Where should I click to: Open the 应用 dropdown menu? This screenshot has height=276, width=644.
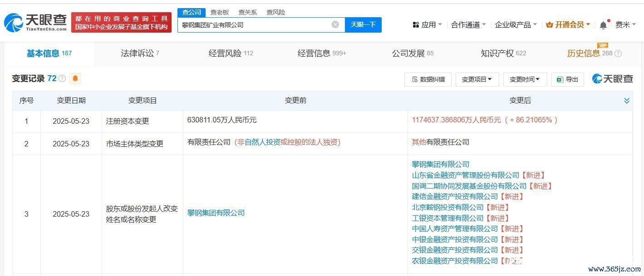pos(427,25)
